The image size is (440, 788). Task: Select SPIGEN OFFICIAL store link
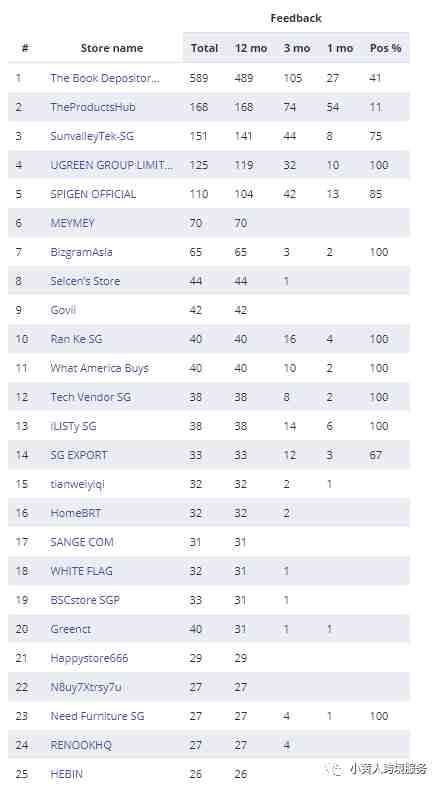click(93, 194)
